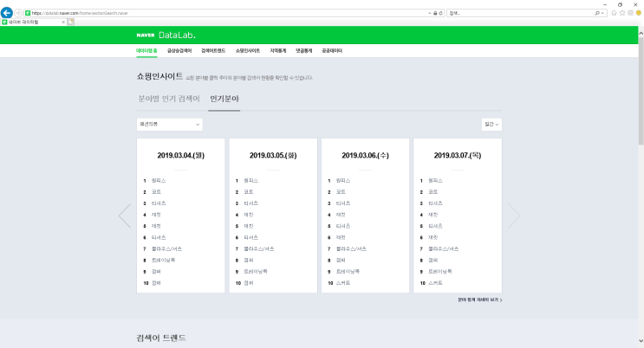Open the 댓글통계 menu item
644x348 pixels.
click(x=304, y=51)
